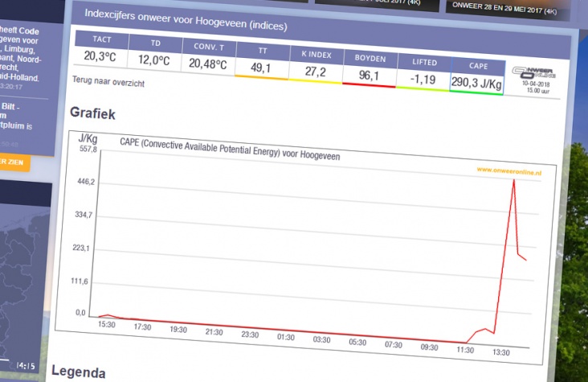The image size is (588, 382).
Task: Switch to the CONV. T index
Action: (208, 46)
